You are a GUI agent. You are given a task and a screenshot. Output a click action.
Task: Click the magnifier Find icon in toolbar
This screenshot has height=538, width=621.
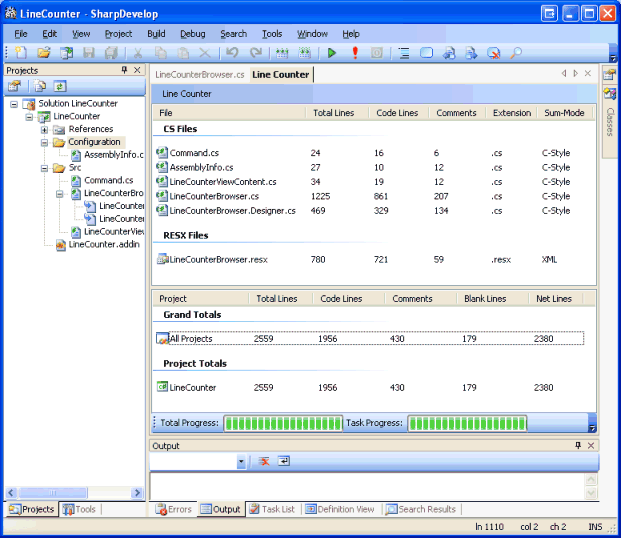[516, 53]
